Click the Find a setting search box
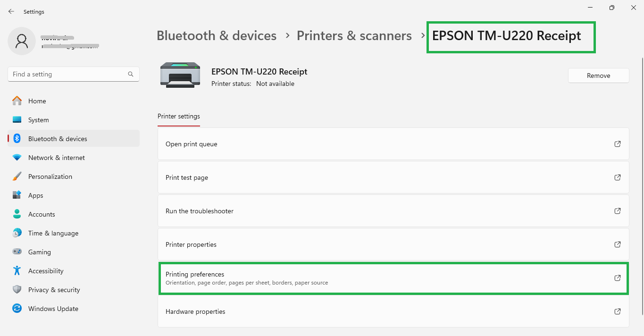 74,74
